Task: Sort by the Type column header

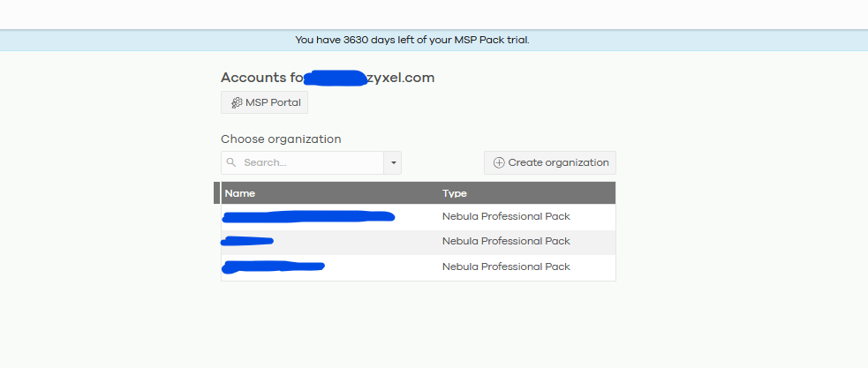Action: click(455, 193)
